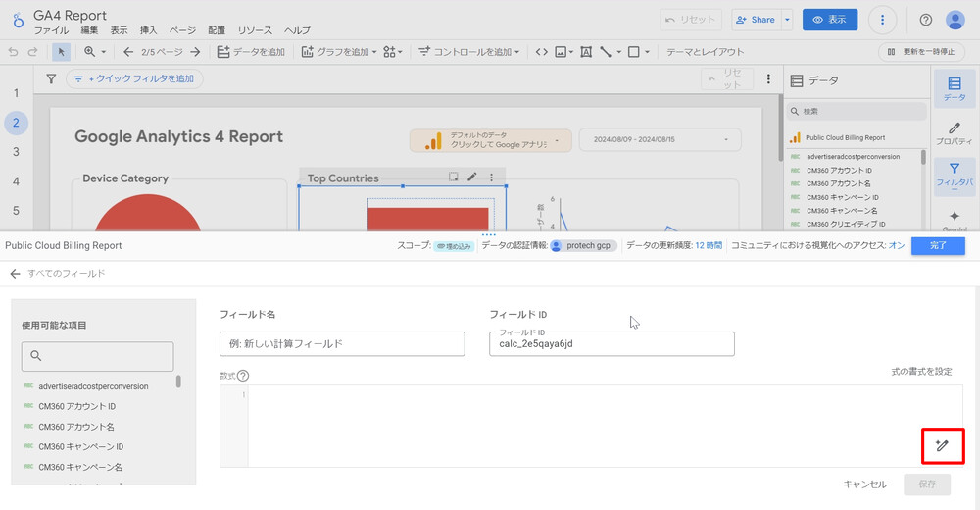This screenshot has width=980, height=510.
Task: Open the 挿入 (Insert) menu
Action: click(148, 31)
